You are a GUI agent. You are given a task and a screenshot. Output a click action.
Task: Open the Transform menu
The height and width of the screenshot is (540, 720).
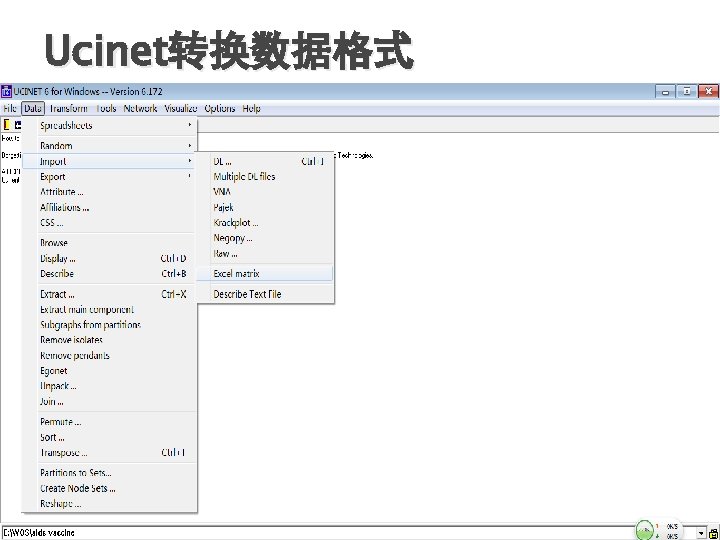click(68, 108)
